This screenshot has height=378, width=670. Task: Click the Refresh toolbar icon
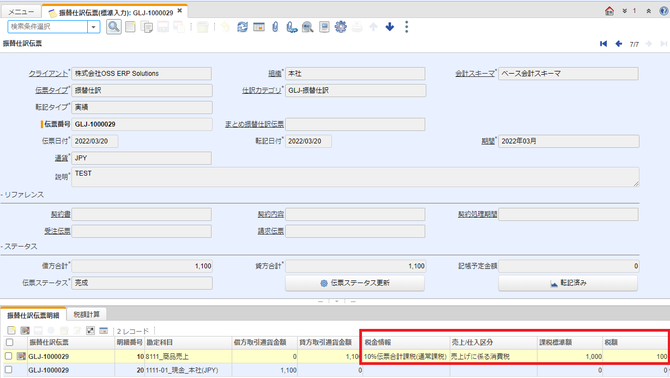[242, 27]
